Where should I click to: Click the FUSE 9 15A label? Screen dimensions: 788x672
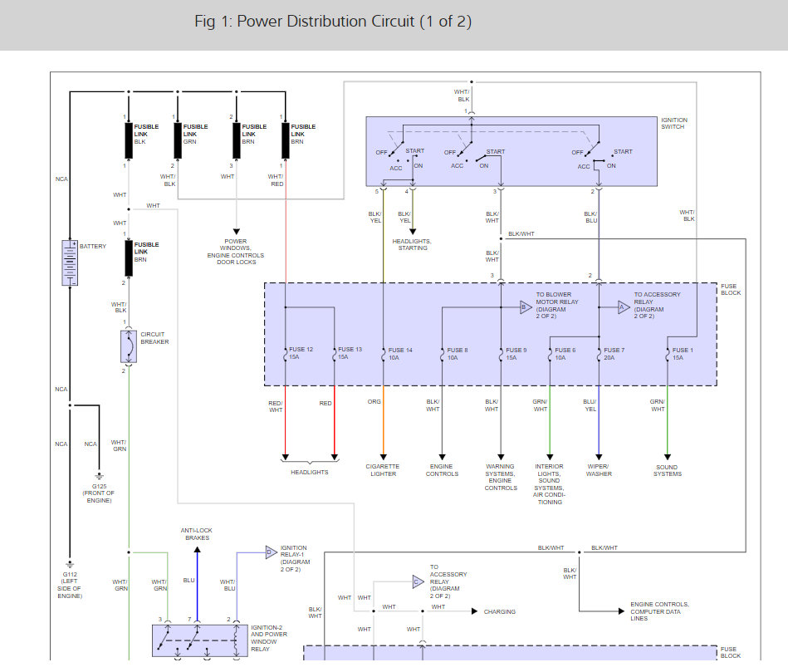pos(516,354)
